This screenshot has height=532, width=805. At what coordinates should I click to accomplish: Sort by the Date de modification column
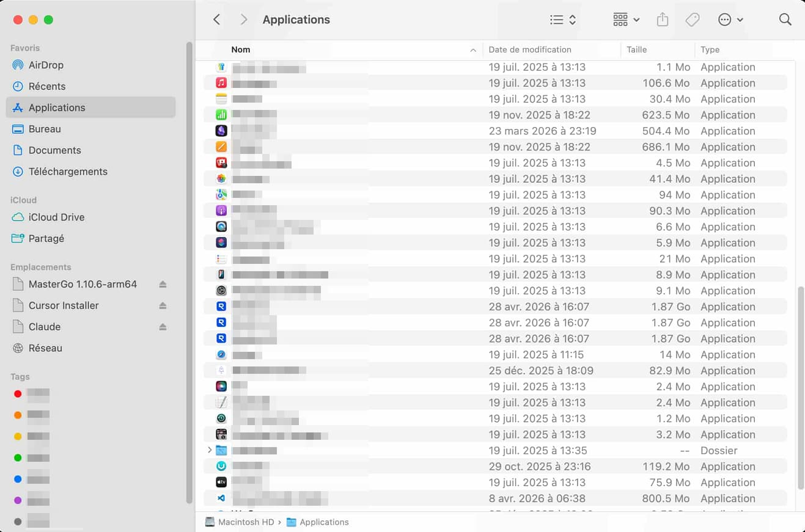pyautogui.click(x=530, y=49)
